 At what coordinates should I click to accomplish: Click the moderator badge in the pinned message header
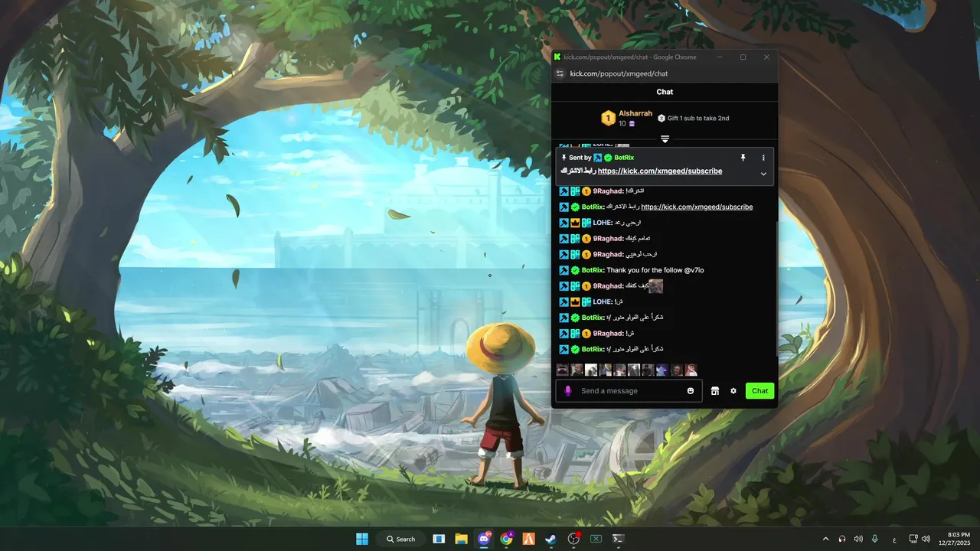click(598, 158)
